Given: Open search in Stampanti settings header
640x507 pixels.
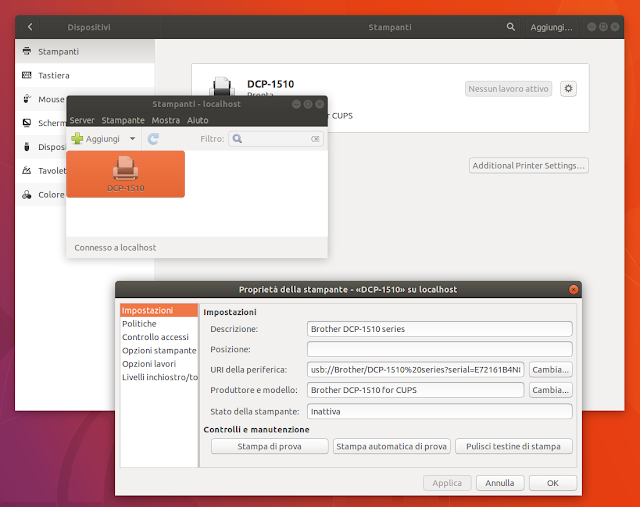Looking at the screenshot, I should click(x=511, y=27).
